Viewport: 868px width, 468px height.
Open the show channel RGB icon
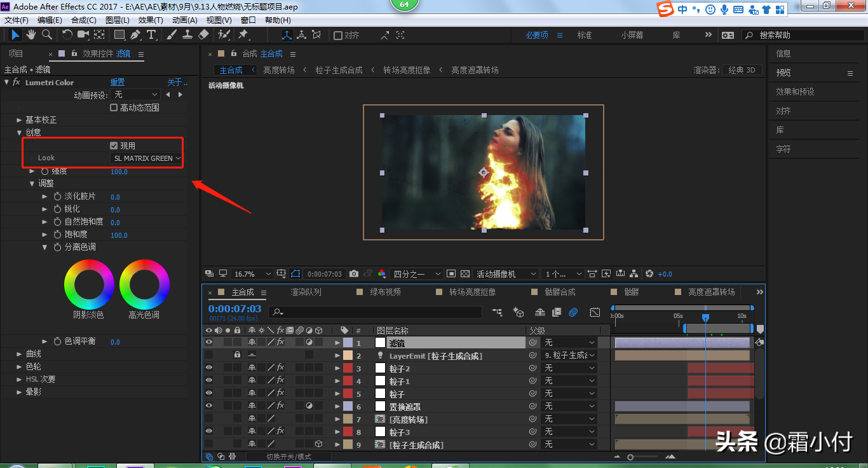point(381,274)
